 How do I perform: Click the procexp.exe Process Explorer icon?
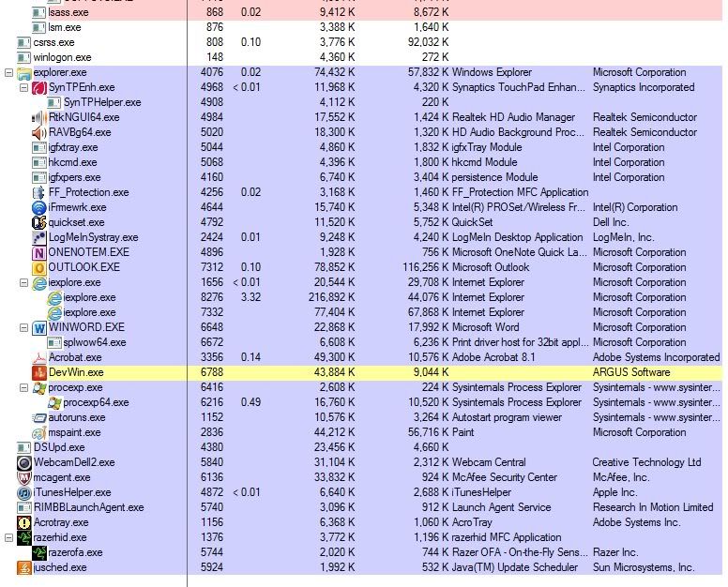tap(39, 388)
